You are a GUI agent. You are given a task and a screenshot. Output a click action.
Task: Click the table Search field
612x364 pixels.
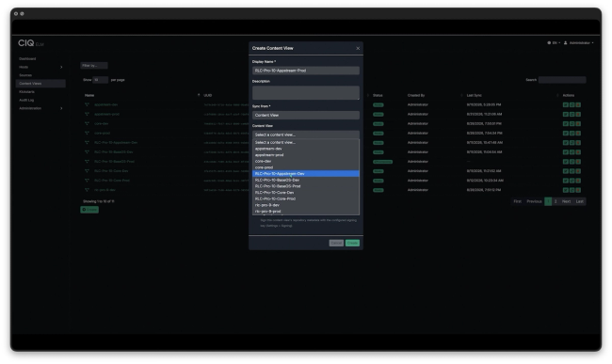562,80
